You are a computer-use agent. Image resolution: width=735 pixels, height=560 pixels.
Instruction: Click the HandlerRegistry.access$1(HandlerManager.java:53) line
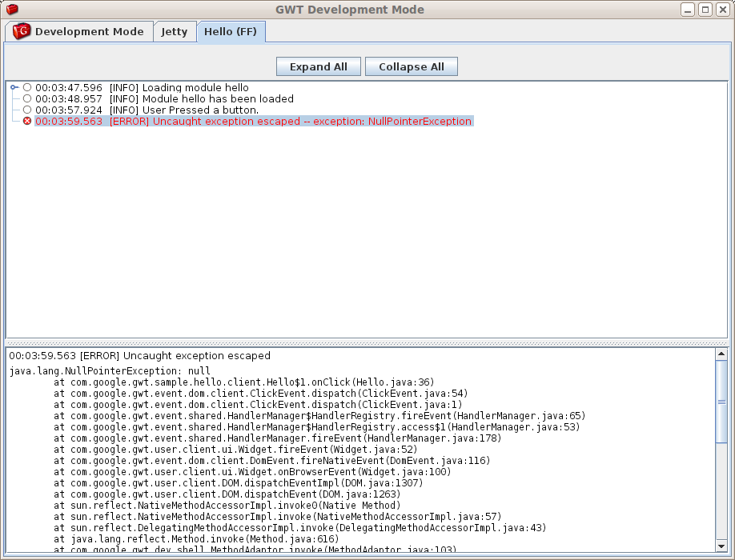317,427
